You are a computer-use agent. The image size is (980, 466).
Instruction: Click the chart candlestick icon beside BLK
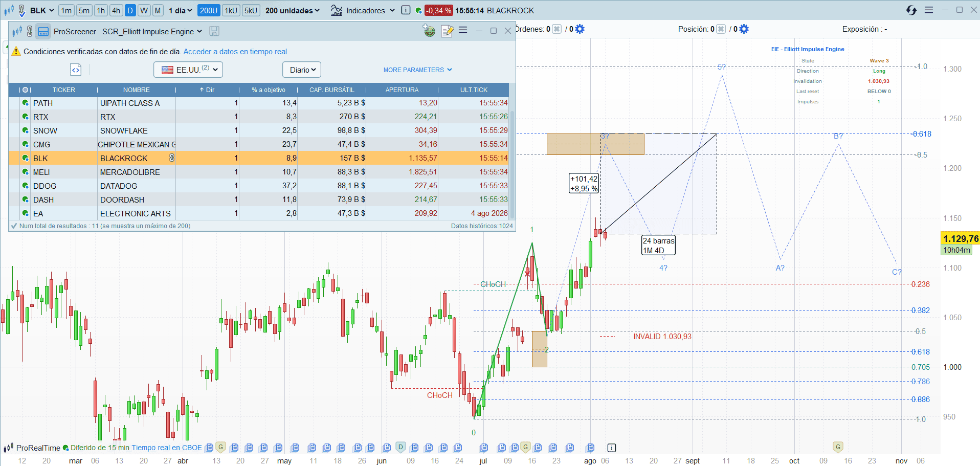click(9, 10)
